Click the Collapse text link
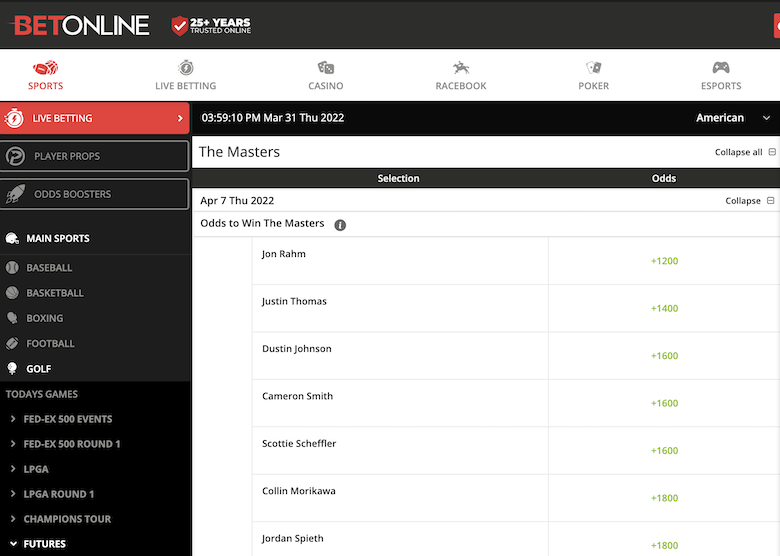The width and height of the screenshot is (780, 556). [743, 201]
